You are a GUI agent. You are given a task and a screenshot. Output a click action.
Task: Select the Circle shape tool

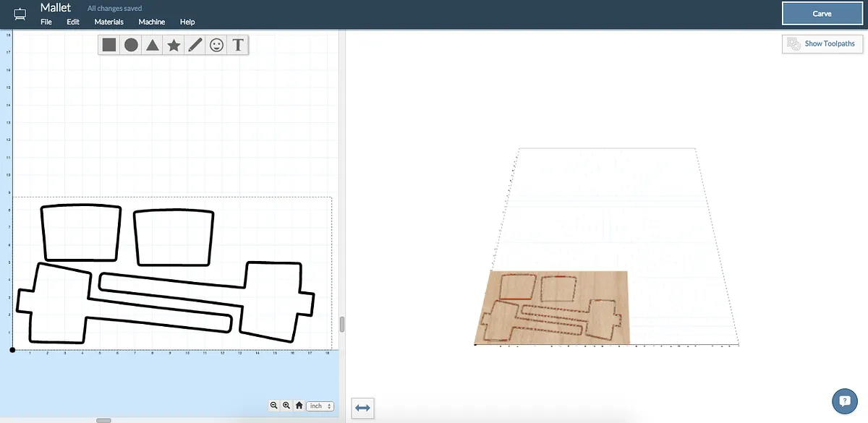pos(131,45)
